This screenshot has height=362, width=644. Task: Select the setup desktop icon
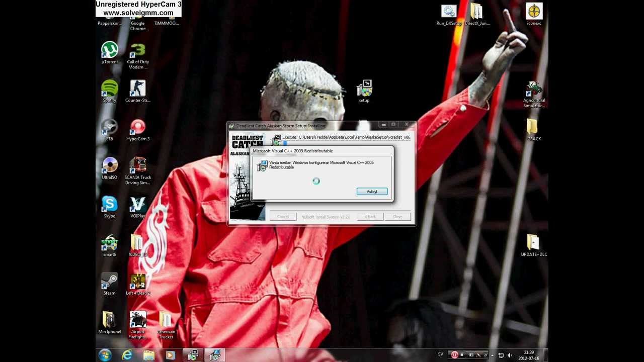(x=364, y=92)
